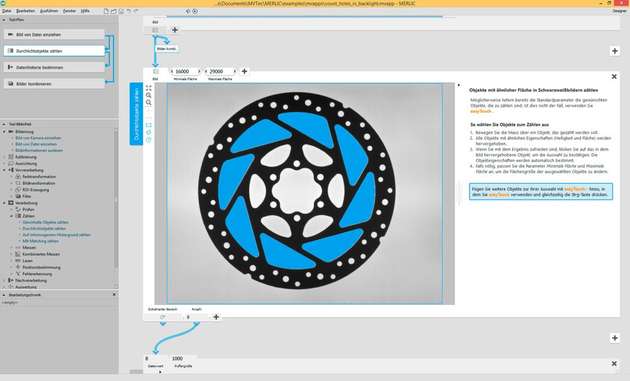630x381 pixels.
Task: Close the tool panel with the X
Action: pos(614,76)
